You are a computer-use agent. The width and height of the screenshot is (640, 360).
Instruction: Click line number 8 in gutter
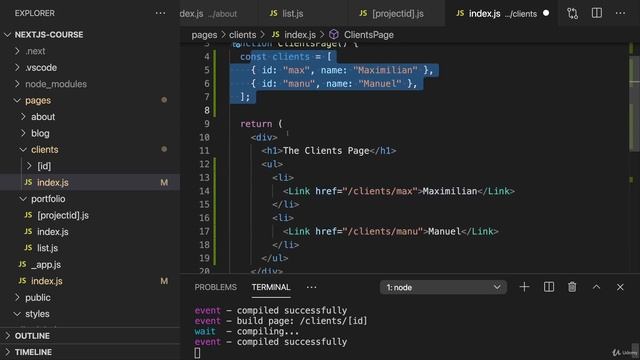pyautogui.click(x=207, y=110)
